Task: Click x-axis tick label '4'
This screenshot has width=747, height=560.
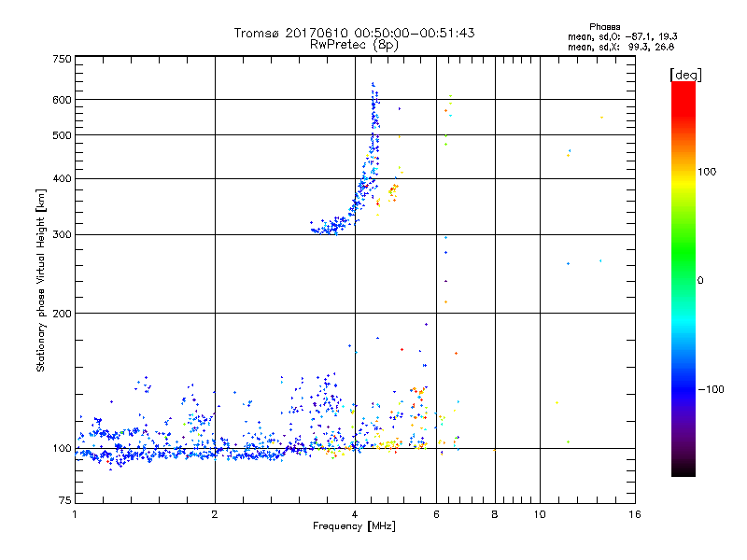Action: 355,514
